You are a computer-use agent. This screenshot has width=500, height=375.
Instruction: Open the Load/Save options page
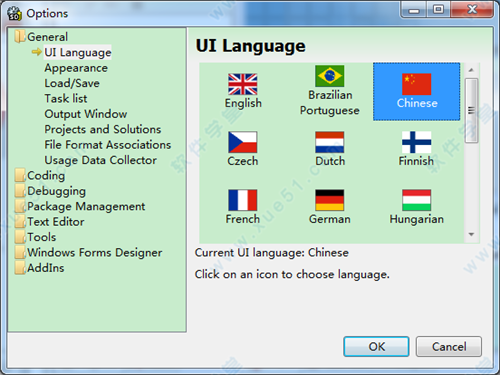point(72,83)
